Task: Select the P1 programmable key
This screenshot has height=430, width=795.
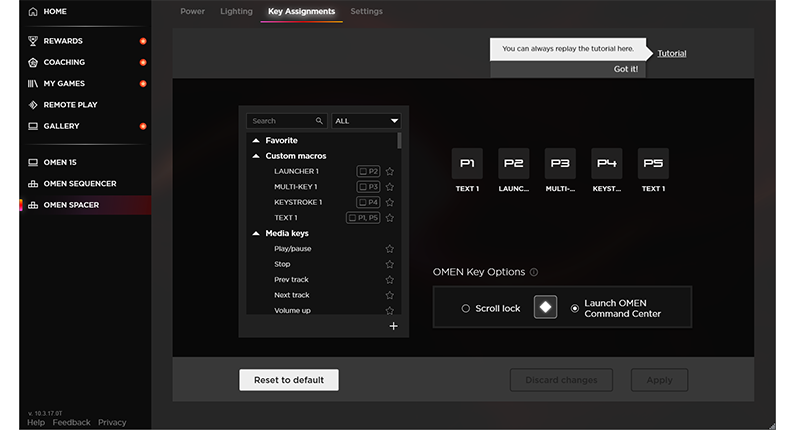Action: pyautogui.click(x=467, y=163)
